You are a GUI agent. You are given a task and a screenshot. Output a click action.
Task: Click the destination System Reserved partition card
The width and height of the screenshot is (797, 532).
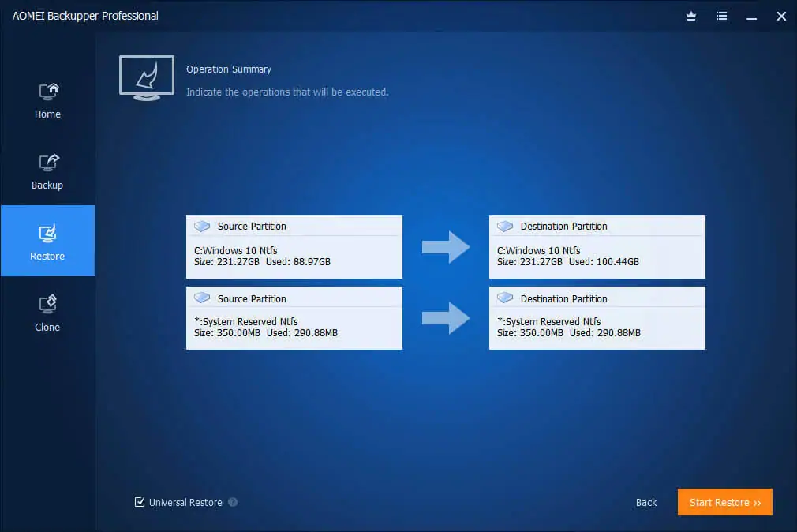597,318
